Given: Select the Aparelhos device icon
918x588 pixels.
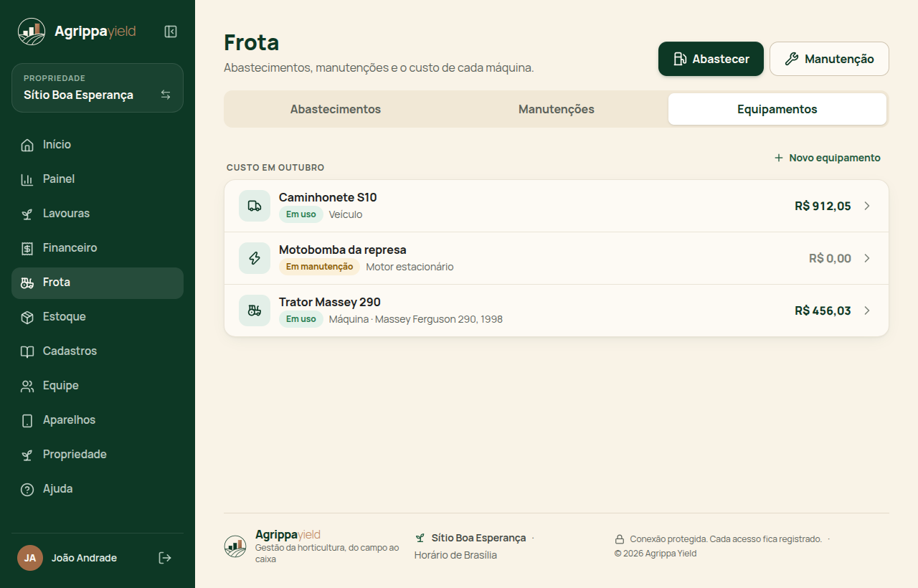Looking at the screenshot, I should pos(27,420).
